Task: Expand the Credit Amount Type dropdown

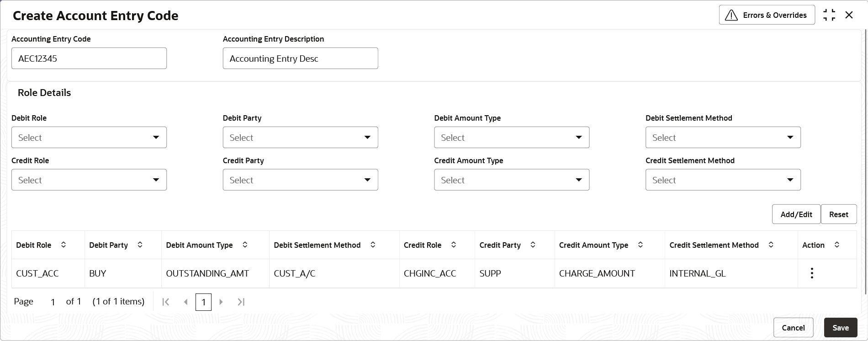Action: [512, 180]
